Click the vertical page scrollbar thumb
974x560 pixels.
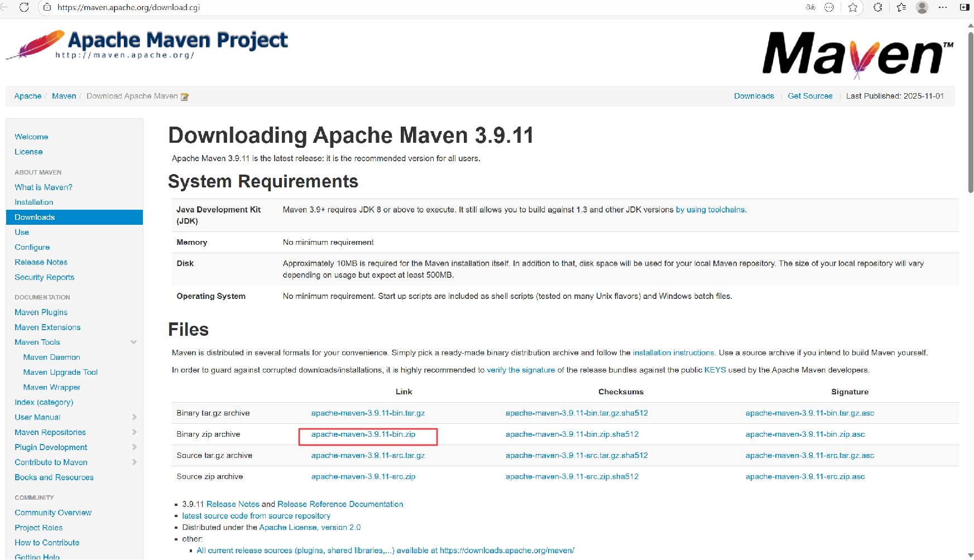click(971, 112)
